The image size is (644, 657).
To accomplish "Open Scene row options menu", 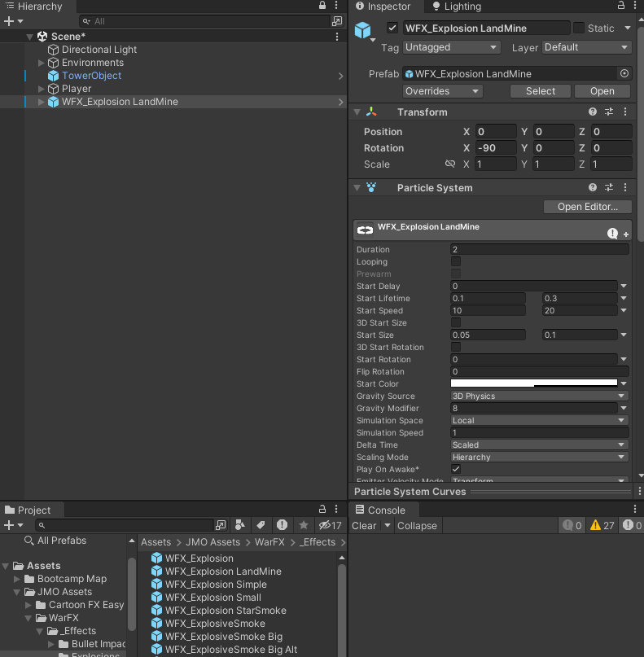I will click(337, 37).
